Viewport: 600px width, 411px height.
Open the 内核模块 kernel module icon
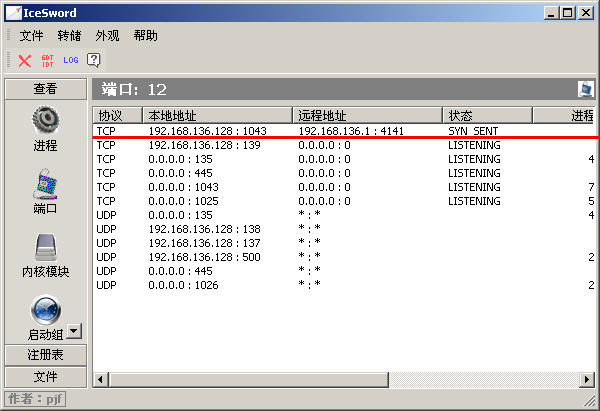46,247
